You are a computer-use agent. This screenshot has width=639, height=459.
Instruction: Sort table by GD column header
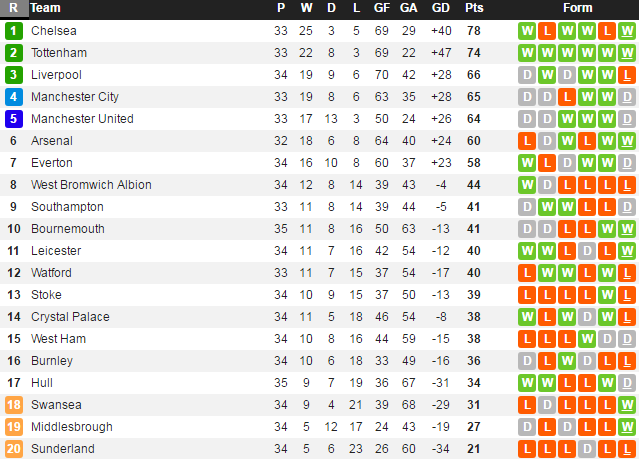coord(440,8)
